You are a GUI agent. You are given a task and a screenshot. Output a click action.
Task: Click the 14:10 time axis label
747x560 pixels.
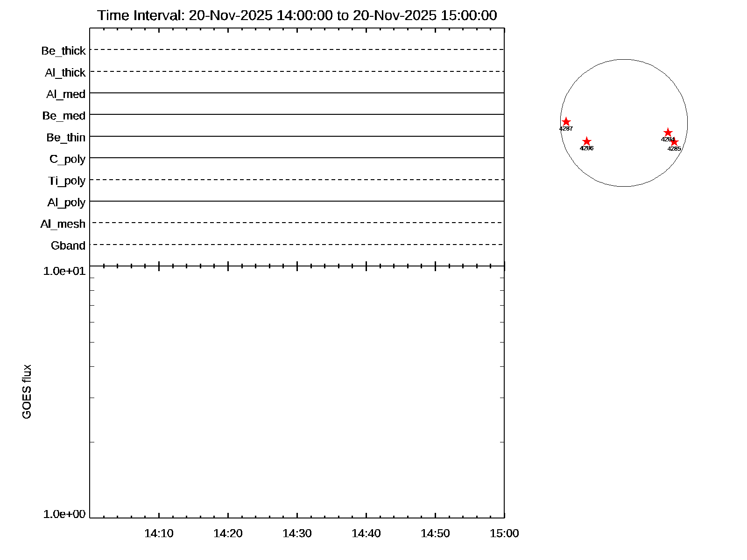(x=159, y=533)
